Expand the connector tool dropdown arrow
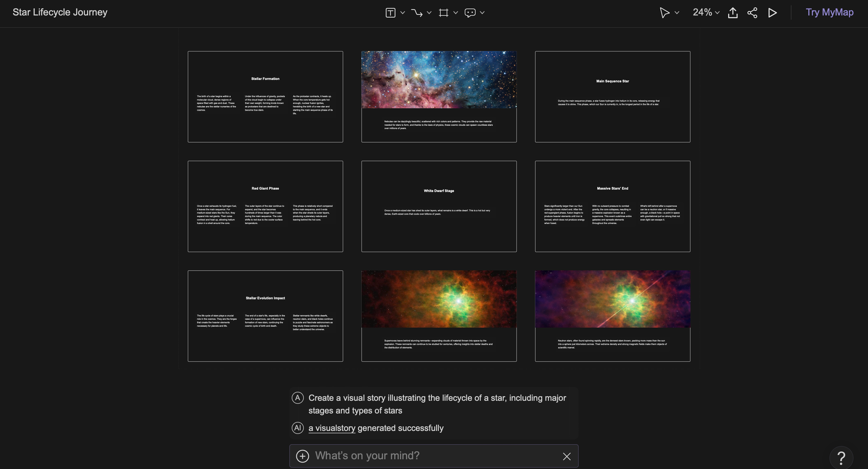The height and width of the screenshot is (469, 868). (x=429, y=13)
